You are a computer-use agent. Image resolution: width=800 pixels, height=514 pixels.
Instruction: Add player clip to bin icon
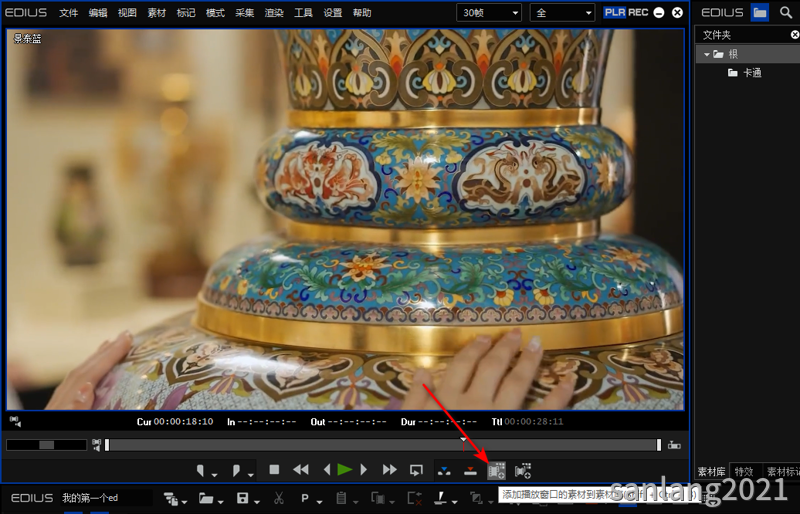[496, 470]
